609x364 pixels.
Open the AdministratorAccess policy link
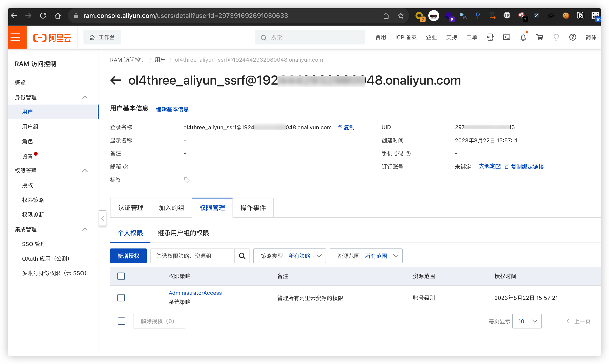[195, 293]
